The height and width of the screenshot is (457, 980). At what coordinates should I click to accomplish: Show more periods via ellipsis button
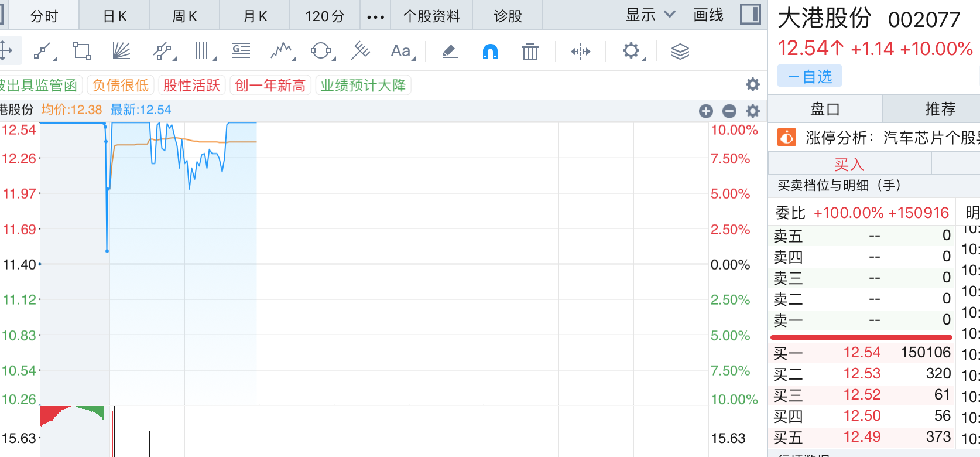[x=375, y=16]
